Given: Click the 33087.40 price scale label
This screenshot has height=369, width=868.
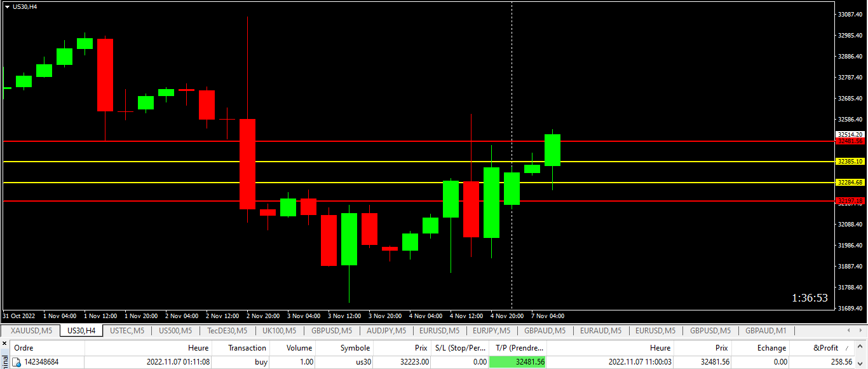Looking at the screenshot, I should (x=850, y=14).
